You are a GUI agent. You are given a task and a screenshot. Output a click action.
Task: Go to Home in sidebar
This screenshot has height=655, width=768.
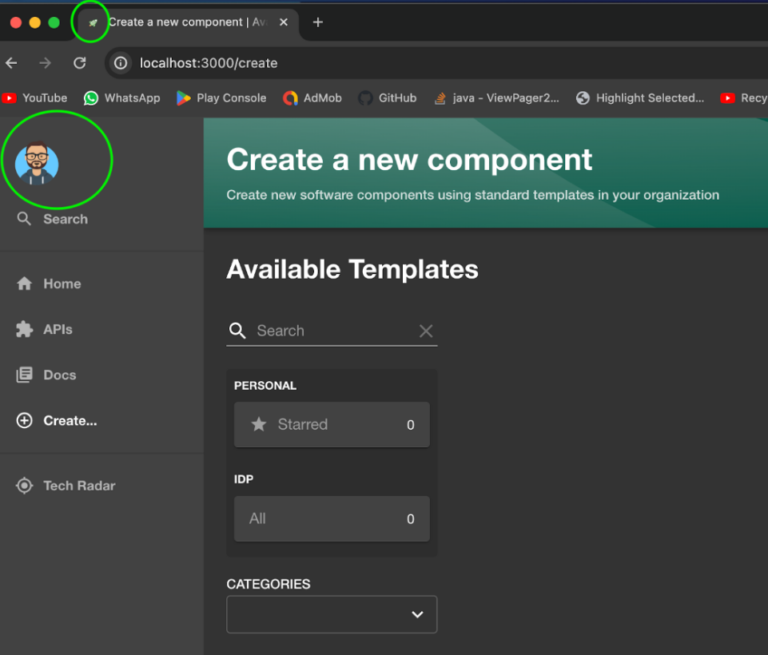(x=48, y=284)
